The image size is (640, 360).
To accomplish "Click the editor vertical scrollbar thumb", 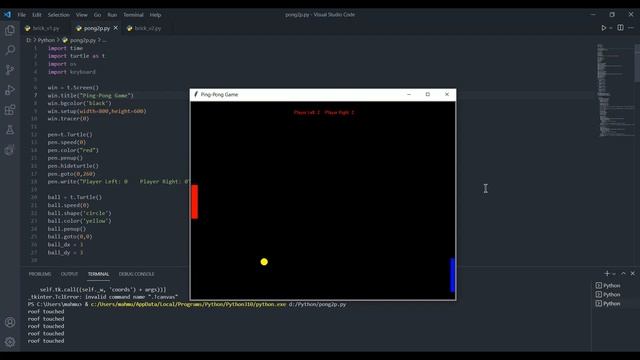I will tap(637, 63).
